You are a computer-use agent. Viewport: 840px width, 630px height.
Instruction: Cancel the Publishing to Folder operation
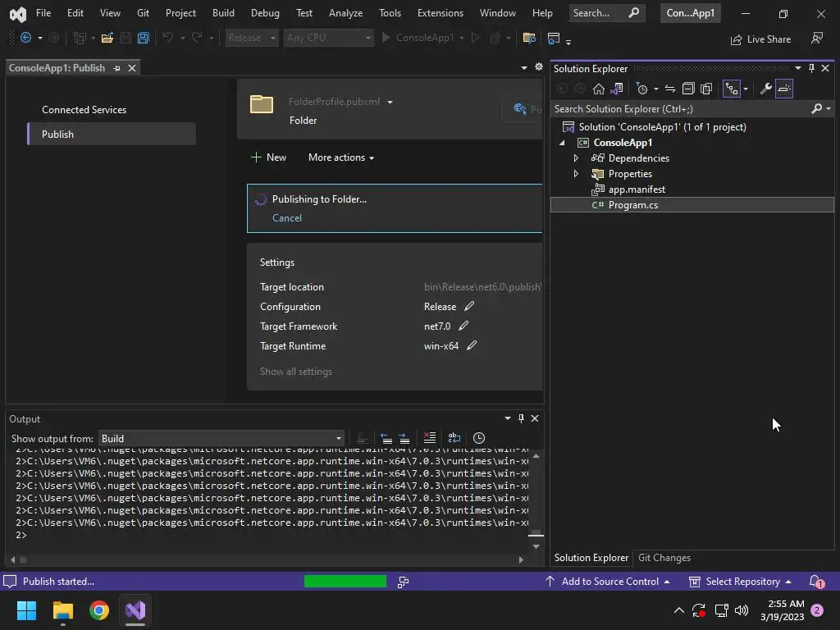[287, 218]
